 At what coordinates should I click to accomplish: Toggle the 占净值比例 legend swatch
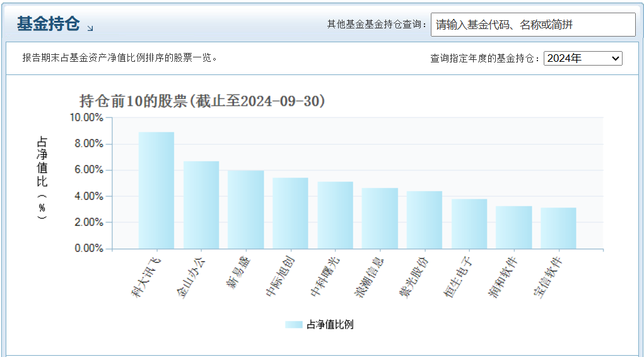click(294, 325)
